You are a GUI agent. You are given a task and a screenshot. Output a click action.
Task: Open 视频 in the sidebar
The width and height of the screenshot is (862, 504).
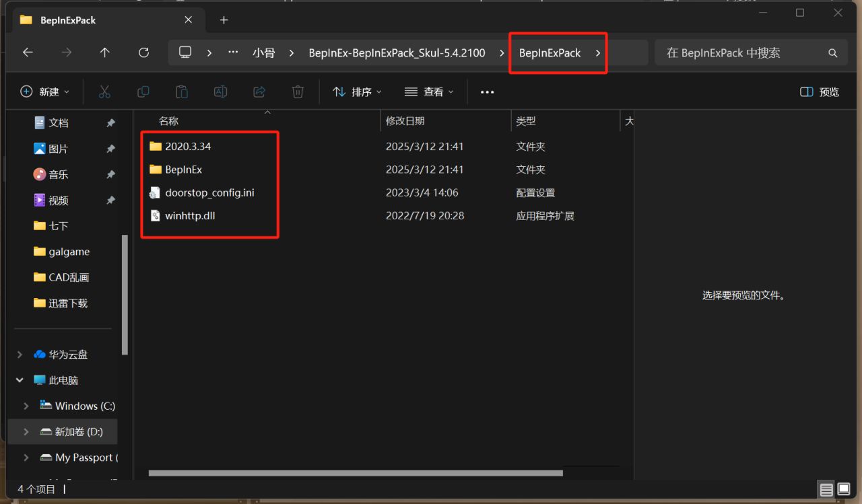point(59,201)
